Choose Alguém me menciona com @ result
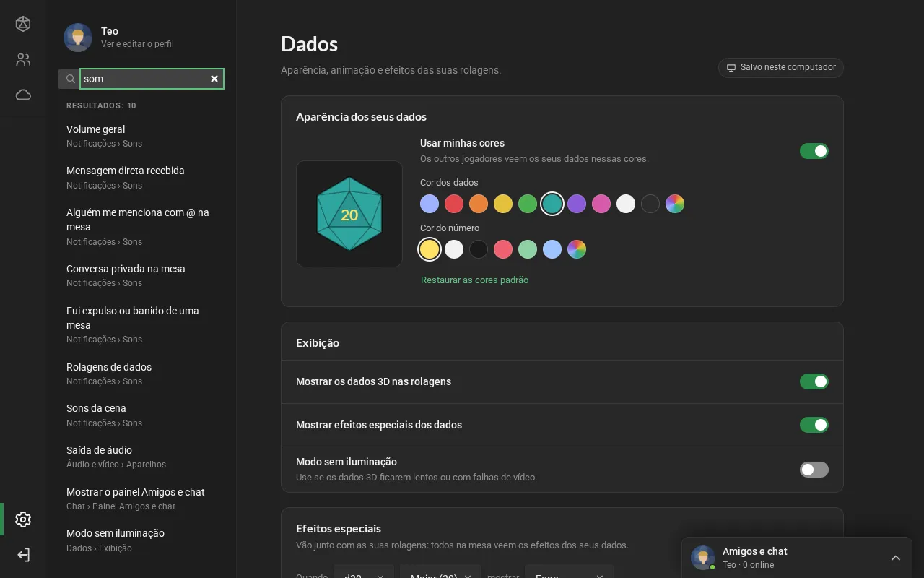 (141, 227)
